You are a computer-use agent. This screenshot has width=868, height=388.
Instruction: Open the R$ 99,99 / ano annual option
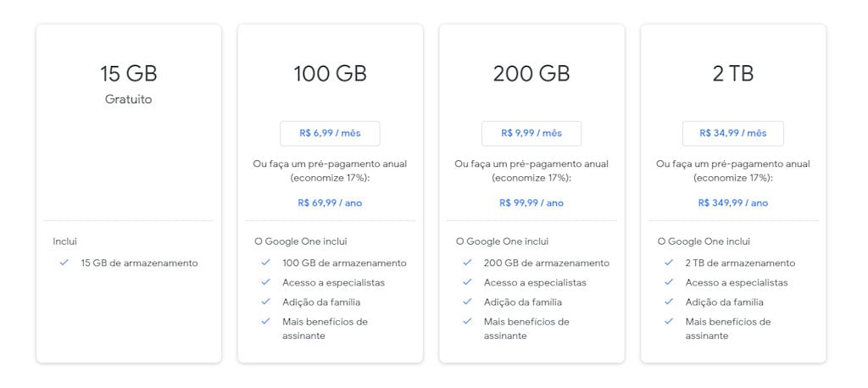click(531, 202)
